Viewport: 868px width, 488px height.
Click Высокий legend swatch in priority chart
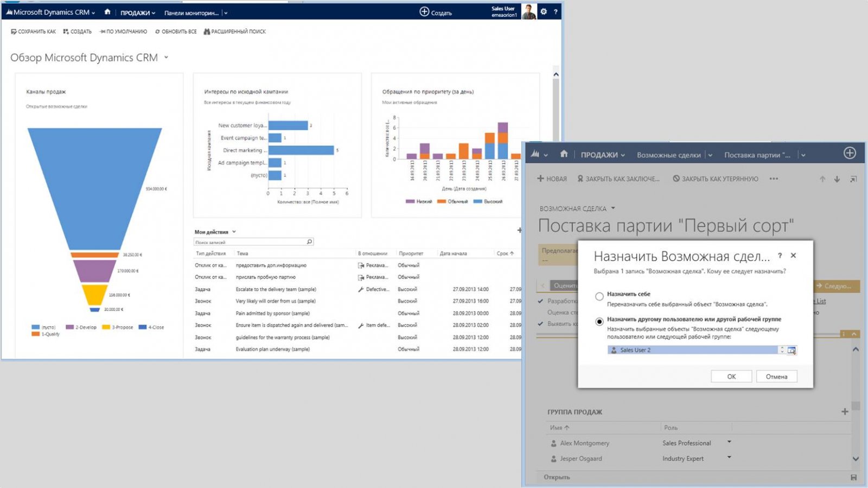pos(477,201)
